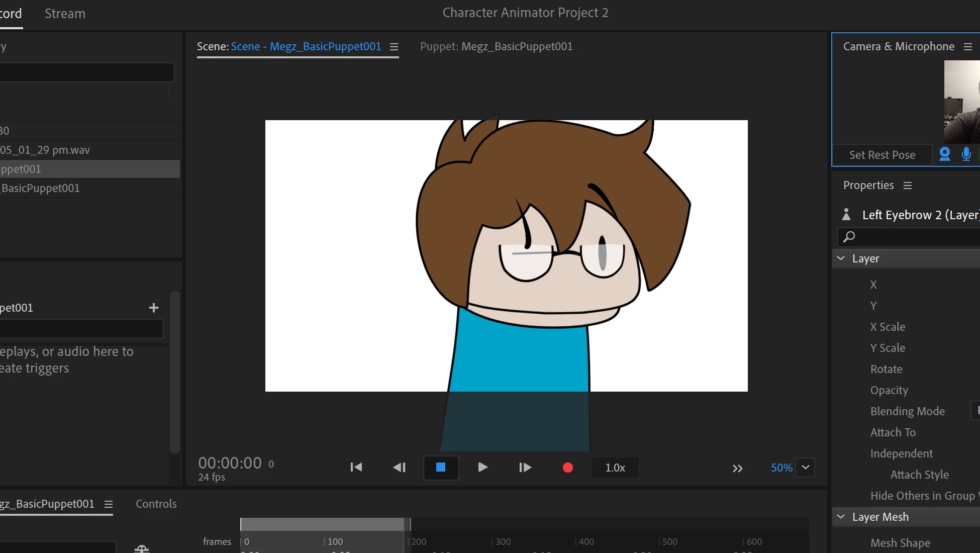Step forward one frame
The height and width of the screenshot is (553, 980).
(525, 468)
